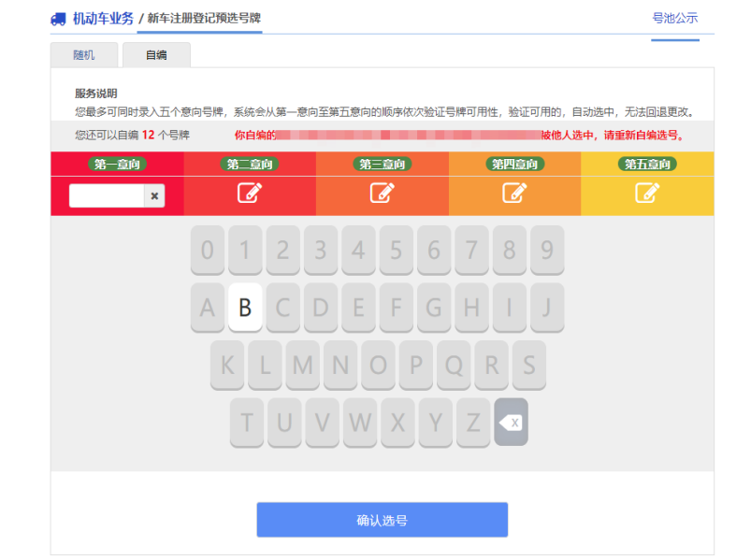Screen dimensions: 751x560
Task: Open edit icon under 第二意向
Action: [x=250, y=193]
